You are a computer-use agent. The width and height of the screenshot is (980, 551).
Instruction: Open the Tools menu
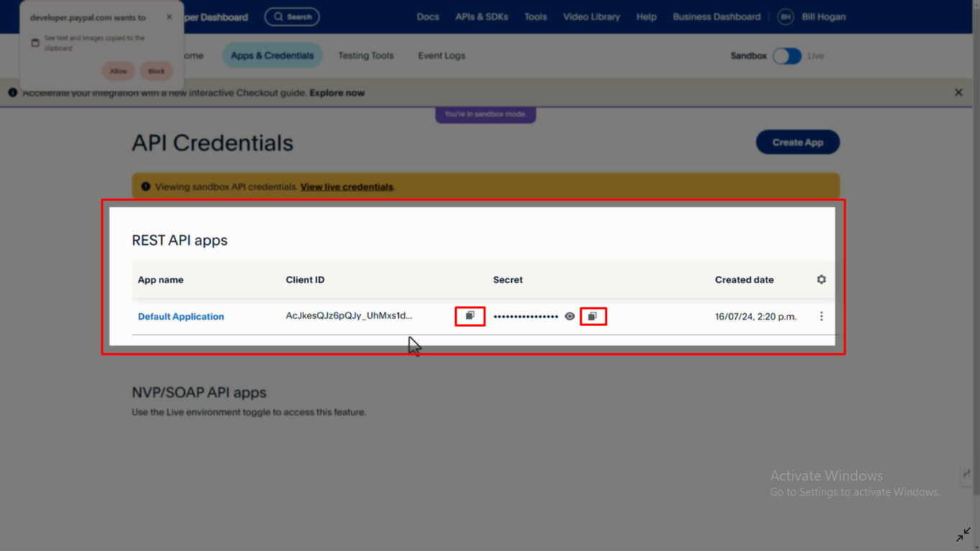(535, 17)
